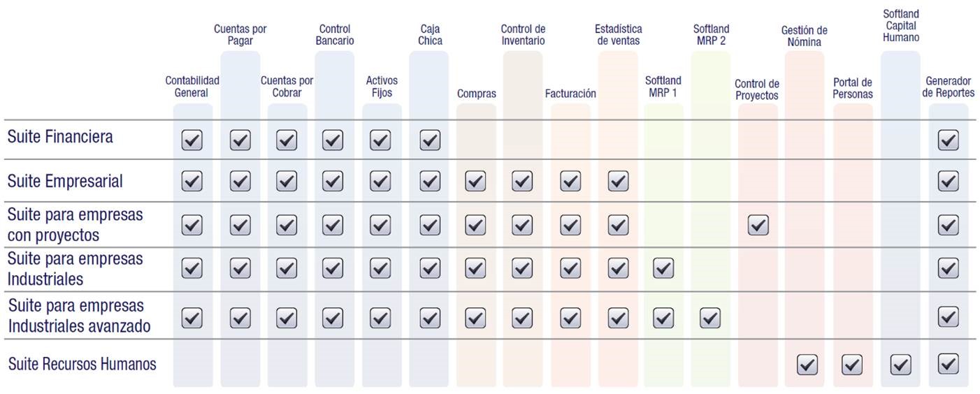Select the Generador de Reportes column header

(948, 87)
